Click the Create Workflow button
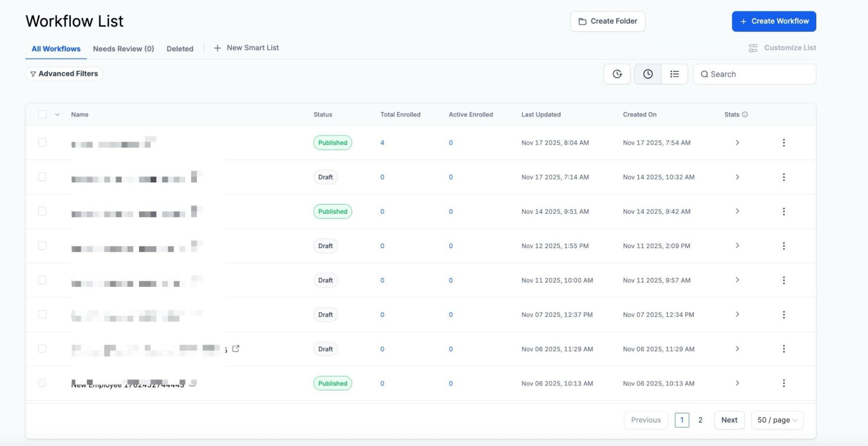868x446 pixels. click(x=774, y=21)
